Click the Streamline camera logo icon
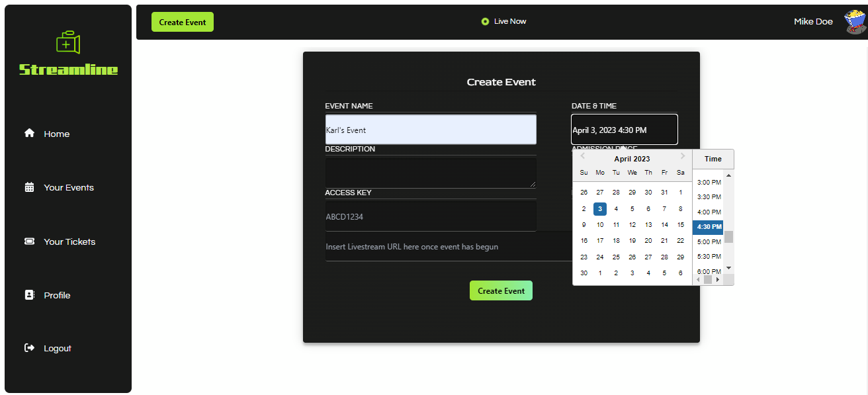Screen dimensions: 868x395 coord(68,42)
